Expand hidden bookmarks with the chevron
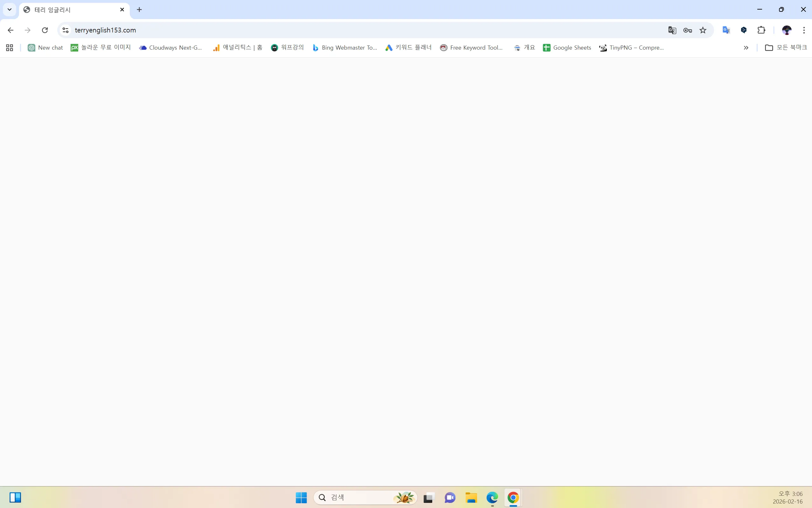 click(746, 47)
